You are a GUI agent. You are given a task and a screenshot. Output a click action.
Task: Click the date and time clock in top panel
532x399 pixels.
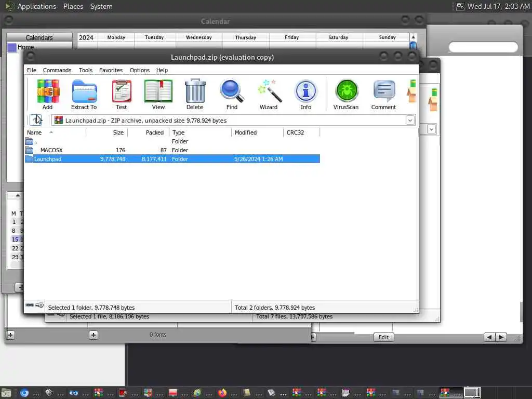pos(498,6)
